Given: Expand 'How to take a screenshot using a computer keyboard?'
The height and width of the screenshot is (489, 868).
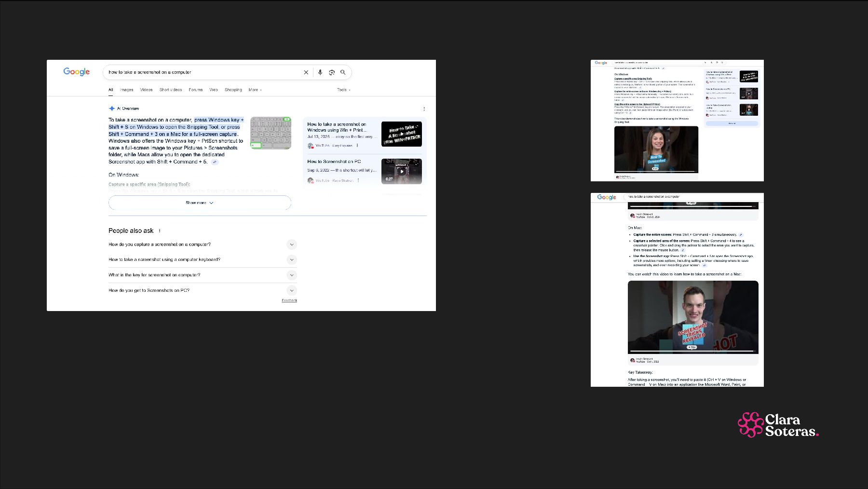Looking at the screenshot, I should click(291, 260).
